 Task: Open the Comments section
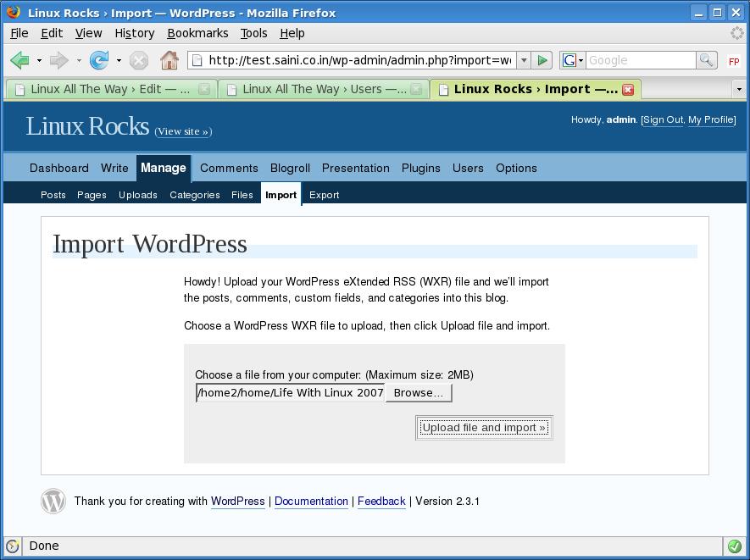tap(229, 168)
